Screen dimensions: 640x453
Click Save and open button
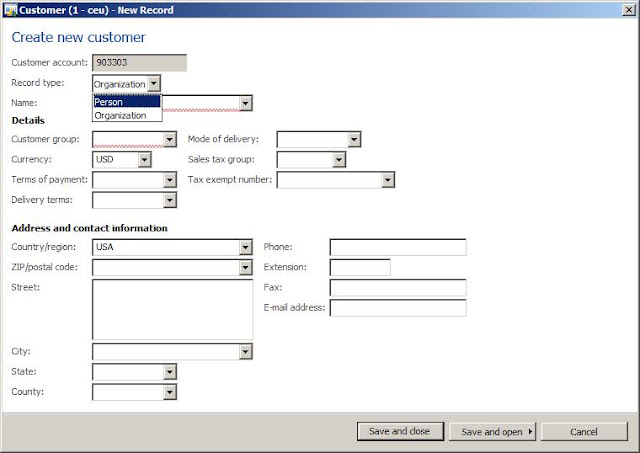point(493,431)
